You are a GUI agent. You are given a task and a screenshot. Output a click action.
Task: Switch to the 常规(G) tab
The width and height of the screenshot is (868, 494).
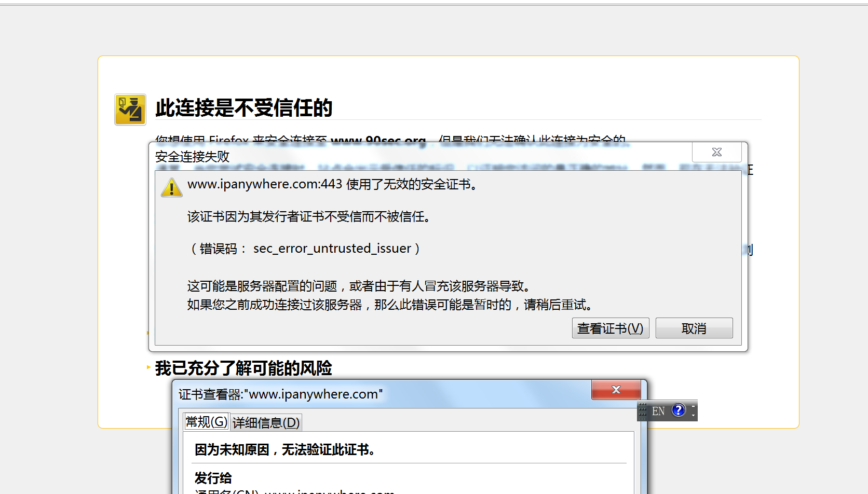click(x=206, y=422)
